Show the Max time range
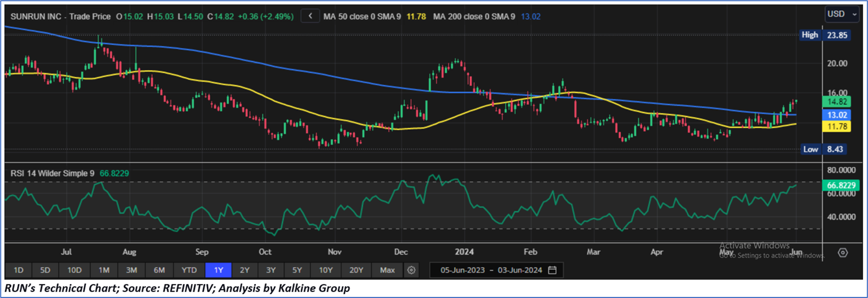 pos(387,270)
